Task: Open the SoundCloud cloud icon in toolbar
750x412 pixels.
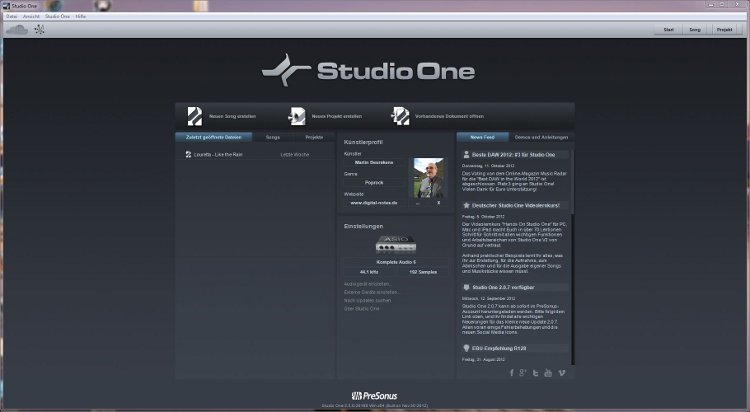Action: click(17, 30)
